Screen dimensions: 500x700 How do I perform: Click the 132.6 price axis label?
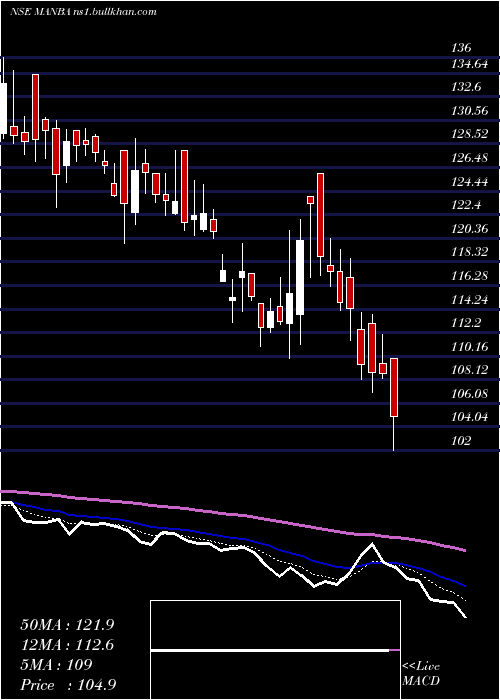click(x=466, y=87)
